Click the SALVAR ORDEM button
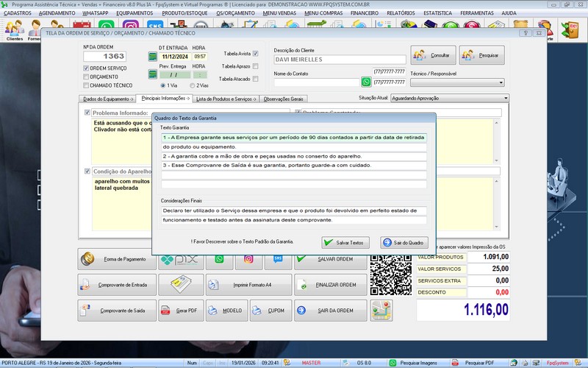This screenshot has height=368, width=588. click(x=330, y=260)
